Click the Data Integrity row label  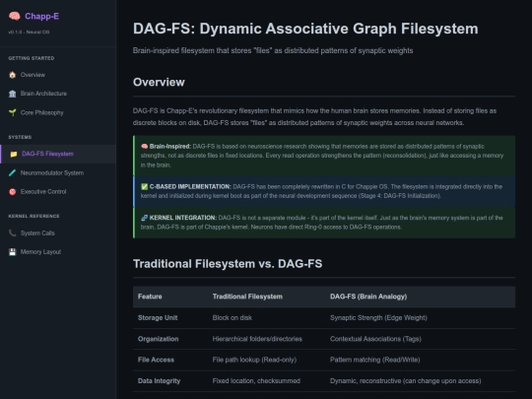click(x=159, y=381)
